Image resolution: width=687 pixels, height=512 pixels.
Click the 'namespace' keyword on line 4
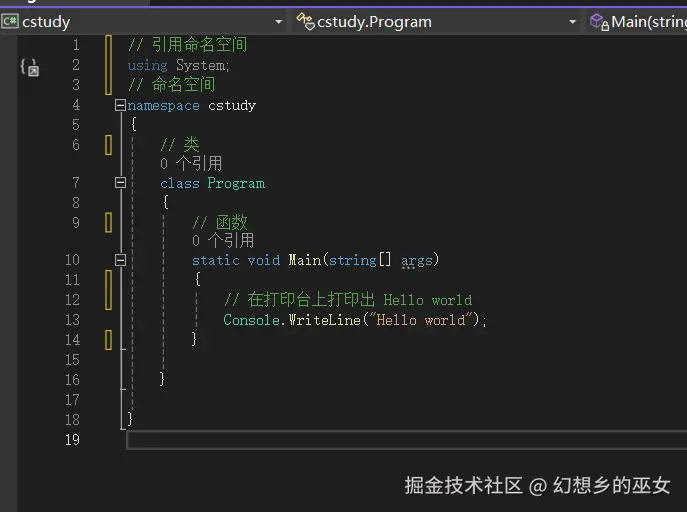point(163,106)
